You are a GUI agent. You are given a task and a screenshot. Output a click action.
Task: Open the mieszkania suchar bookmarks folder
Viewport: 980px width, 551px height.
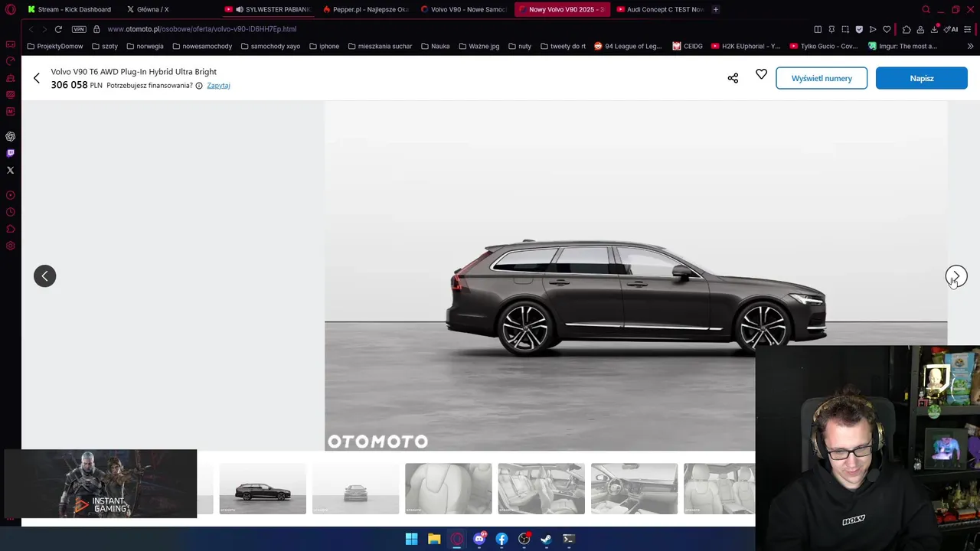(x=380, y=46)
